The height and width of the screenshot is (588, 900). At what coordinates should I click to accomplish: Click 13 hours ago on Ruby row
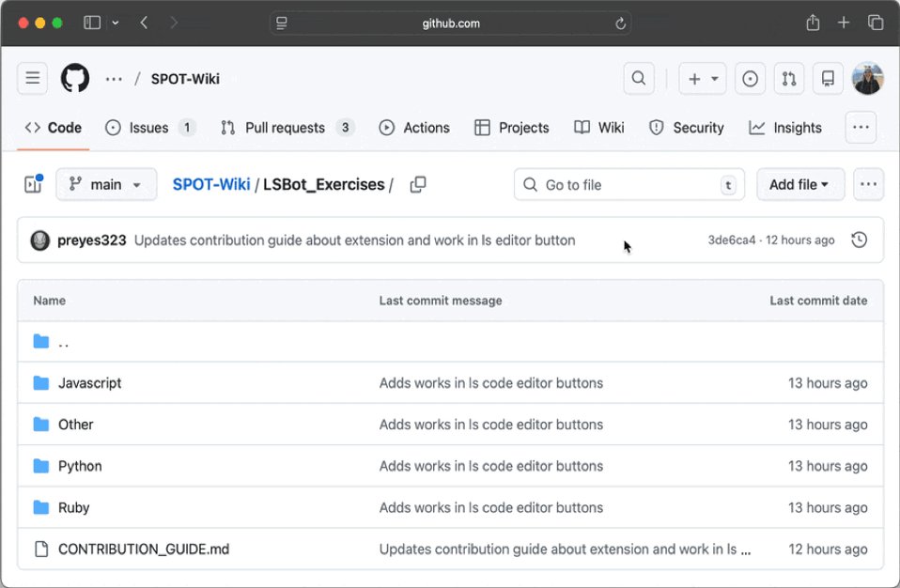tap(827, 507)
